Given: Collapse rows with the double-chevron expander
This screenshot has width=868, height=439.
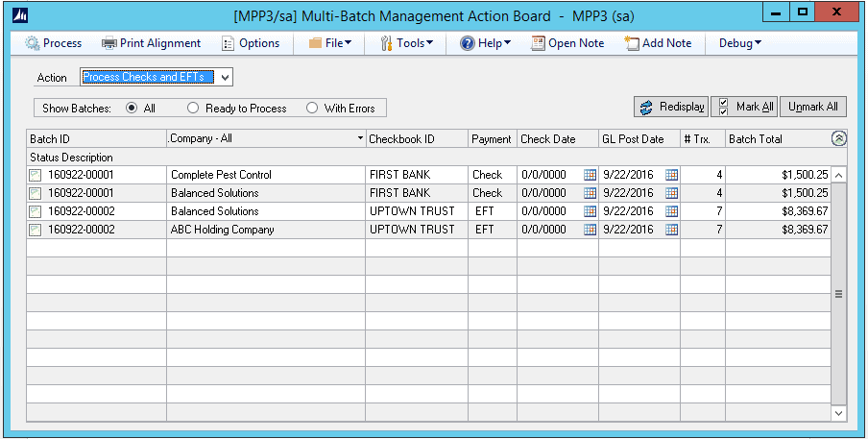Looking at the screenshot, I should [838, 139].
